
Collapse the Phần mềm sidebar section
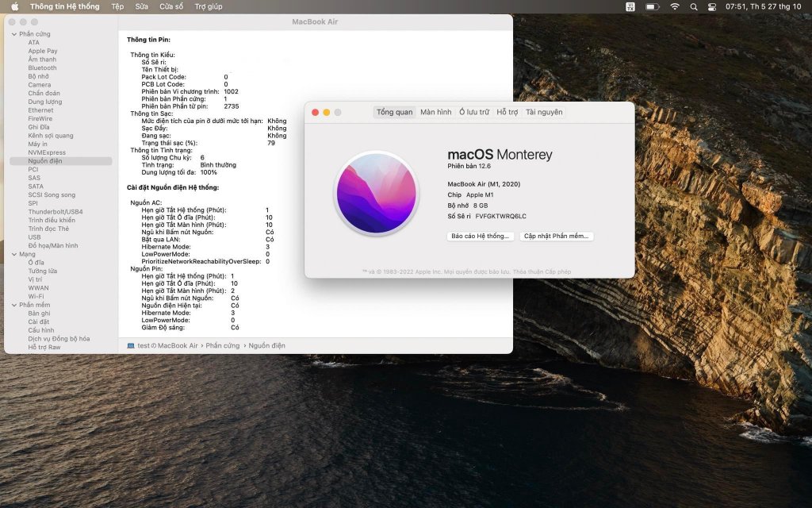(14, 306)
